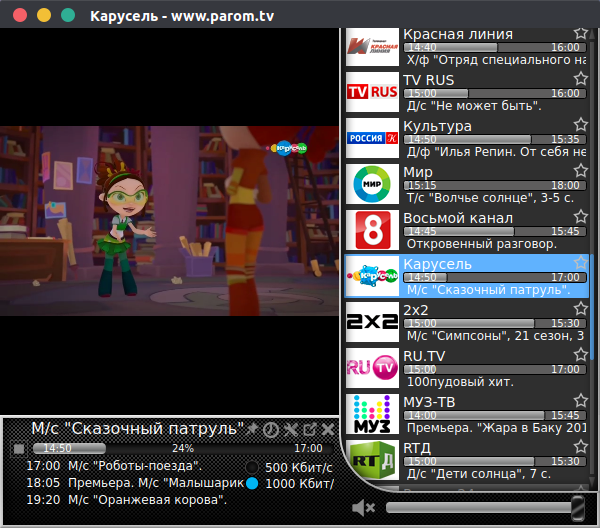Switch to channel name Красная линия

[458, 34]
